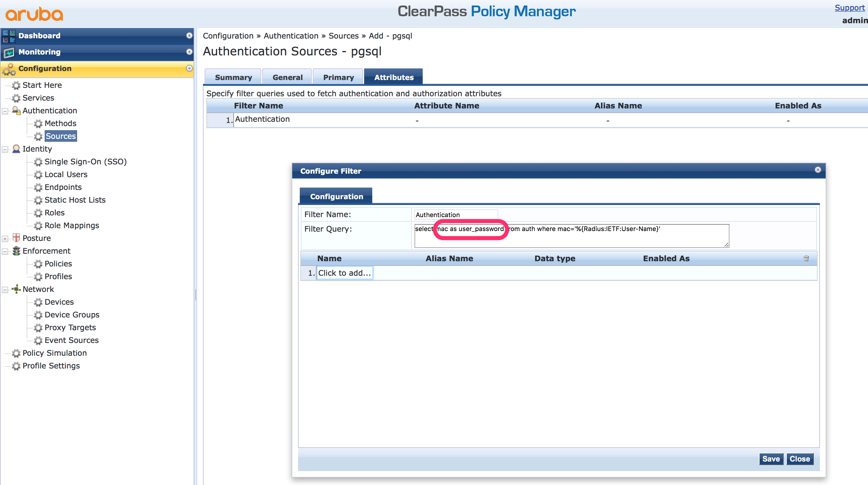Click the Dashboard panel icon
Viewport: 868px width, 485px height.
coord(9,36)
